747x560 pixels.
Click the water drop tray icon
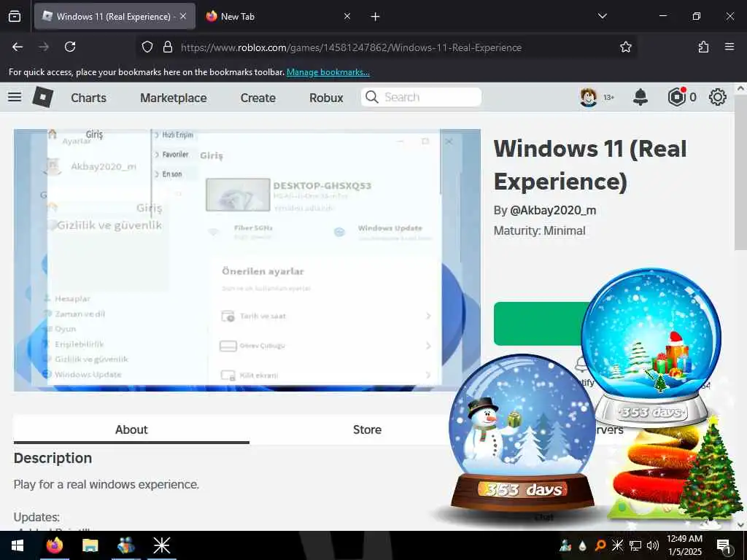point(583,546)
